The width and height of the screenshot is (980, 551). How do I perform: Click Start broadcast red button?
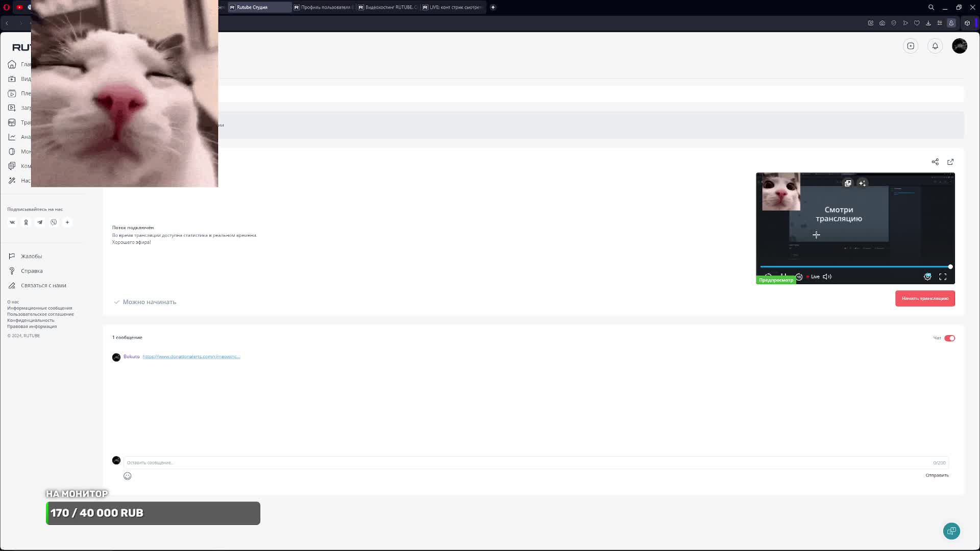[925, 298]
